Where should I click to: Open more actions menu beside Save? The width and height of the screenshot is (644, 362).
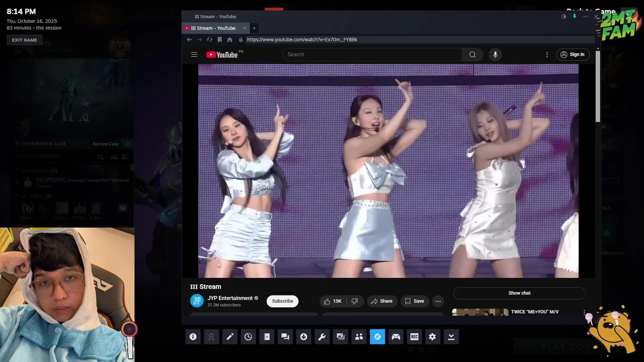pos(438,301)
